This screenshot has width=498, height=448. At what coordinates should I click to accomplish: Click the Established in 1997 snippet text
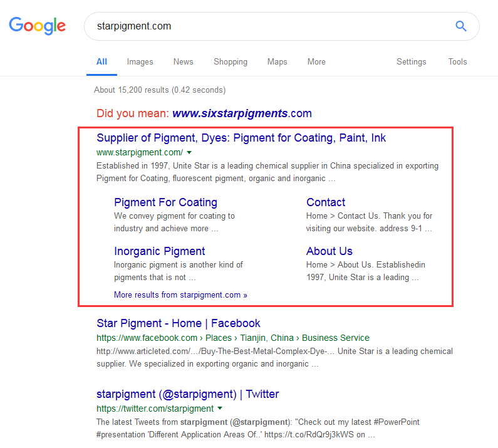click(x=267, y=172)
